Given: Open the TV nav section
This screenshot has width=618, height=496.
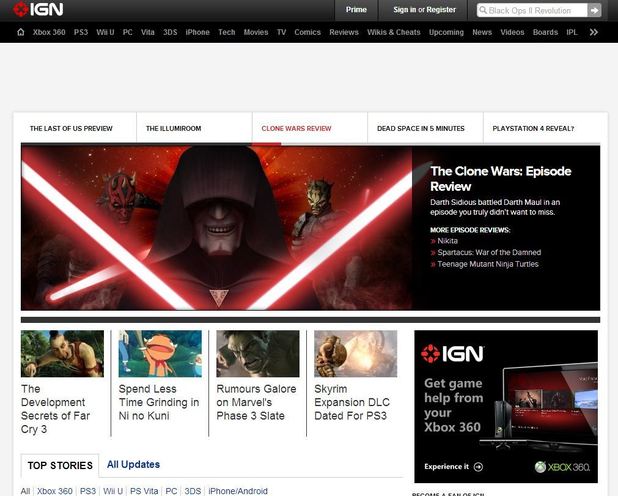Looking at the screenshot, I should (x=281, y=32).
